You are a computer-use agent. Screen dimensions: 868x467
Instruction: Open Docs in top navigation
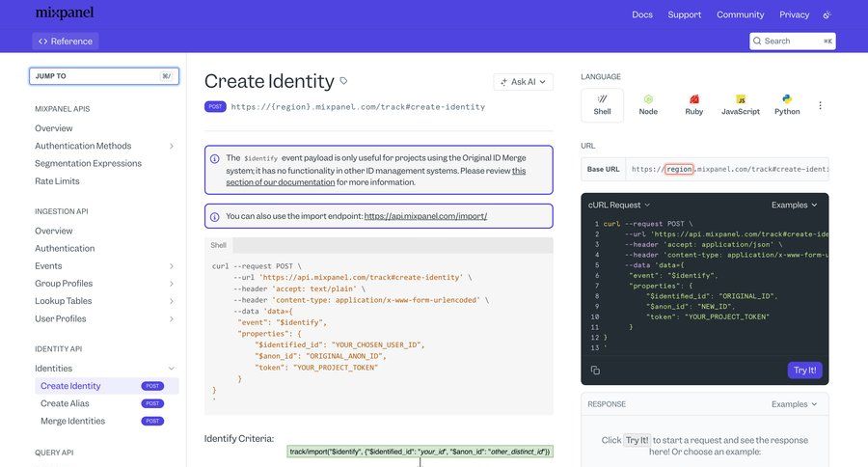pyautogui.click(x=642, y=15)
